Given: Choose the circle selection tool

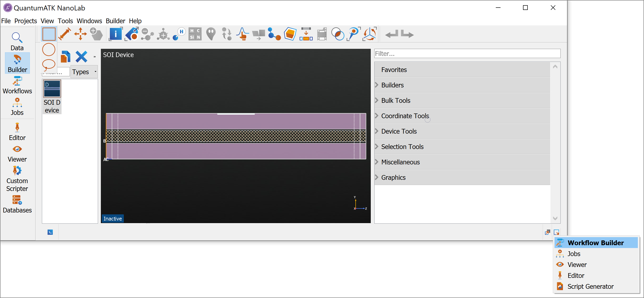Looking at the screenshot, I should click(49, 50).
